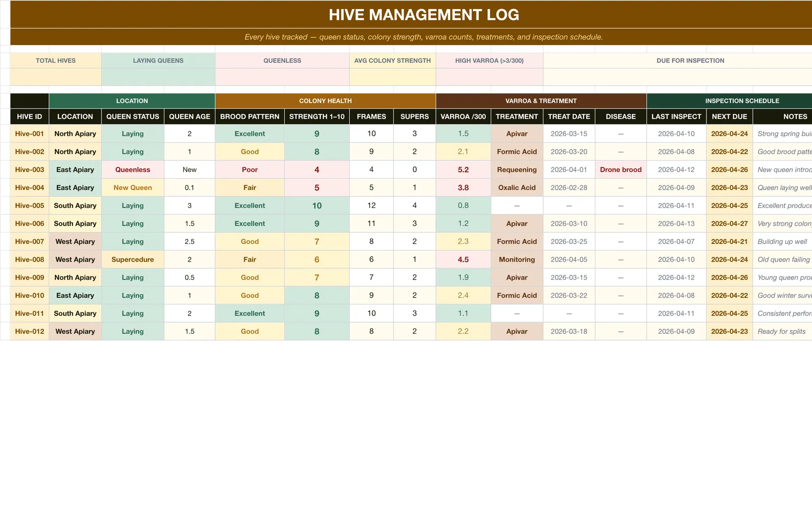
Task: Click the Queenless status cell for Hive-003
Action: (x=132, y=170)
